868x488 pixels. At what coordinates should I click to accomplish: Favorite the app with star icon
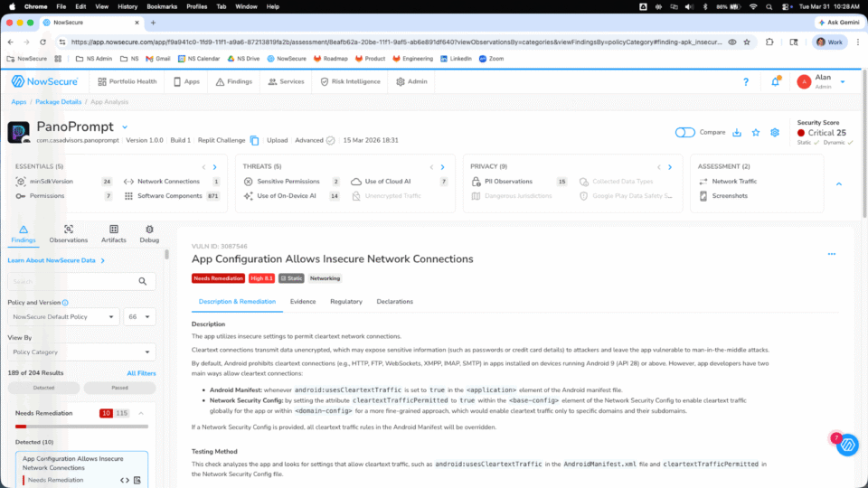click(756, 133)
